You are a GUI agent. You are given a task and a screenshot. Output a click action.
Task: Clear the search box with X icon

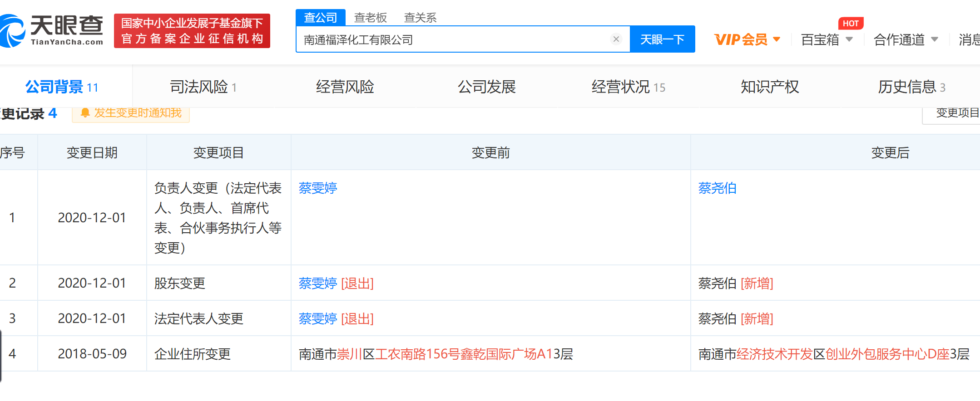coord(616,39)
